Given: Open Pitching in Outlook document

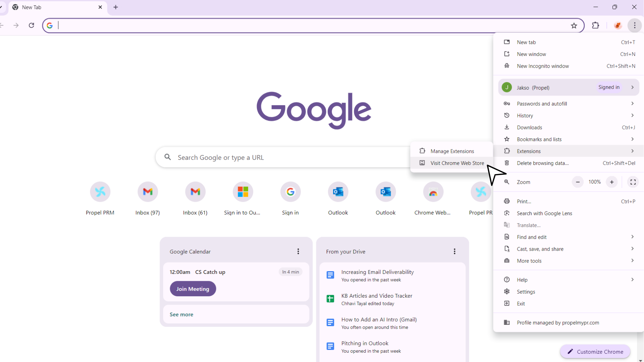Looking at the screenshot, I should (392, 347).
